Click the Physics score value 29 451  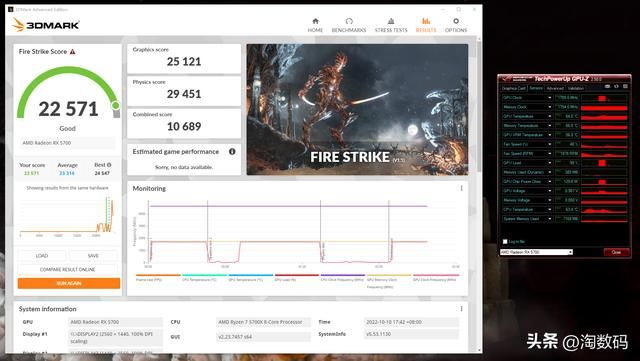point(184,94)
